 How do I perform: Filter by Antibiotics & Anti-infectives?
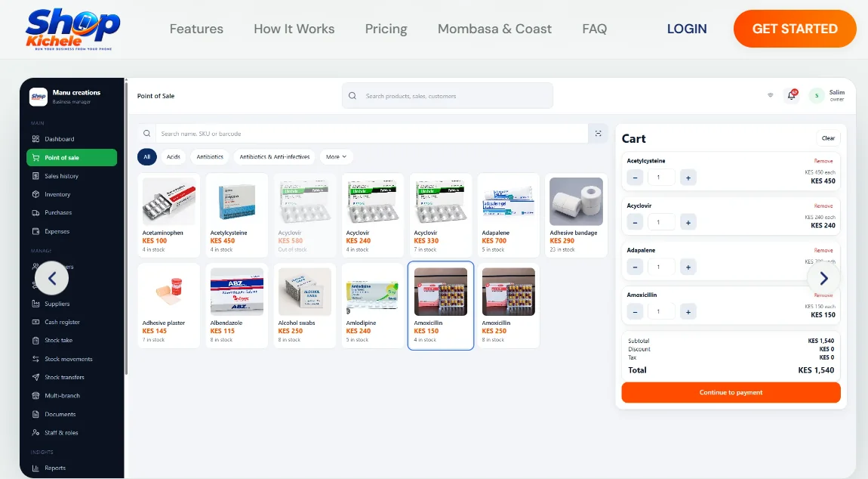[275, 157]
